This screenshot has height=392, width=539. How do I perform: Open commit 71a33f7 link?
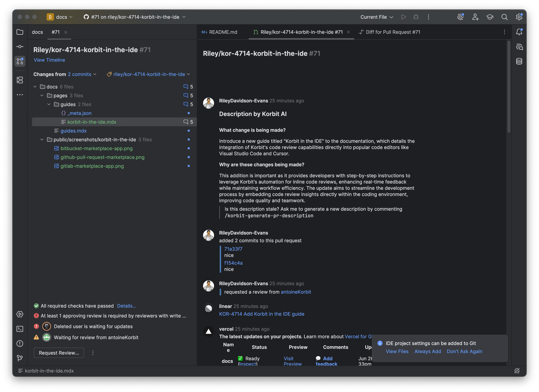233,249
